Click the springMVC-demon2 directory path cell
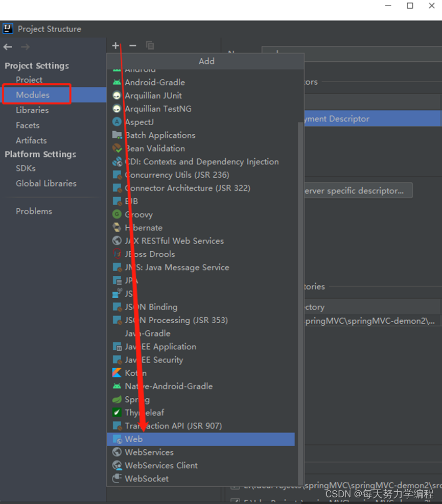This screenshot has width=442, height=504. (373, 321)
